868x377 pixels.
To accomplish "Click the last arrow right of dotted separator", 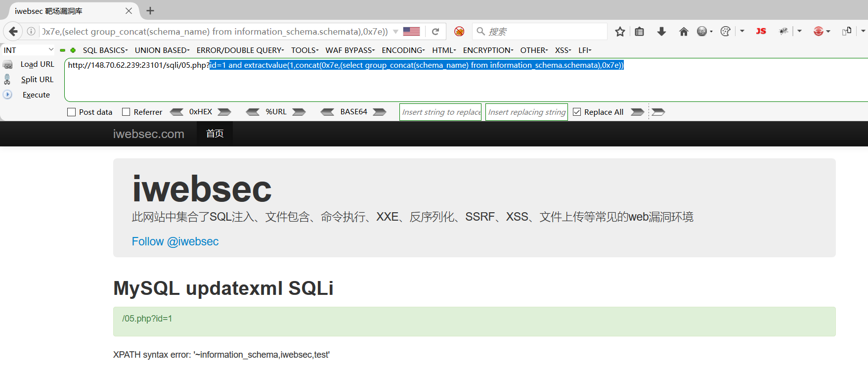I will (658, 112).
